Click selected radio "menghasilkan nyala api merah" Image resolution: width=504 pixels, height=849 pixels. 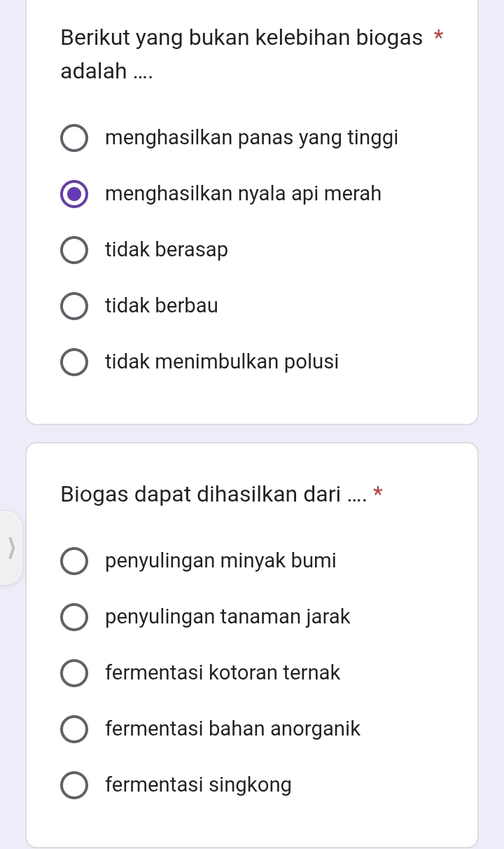click(x=74, y=194)
